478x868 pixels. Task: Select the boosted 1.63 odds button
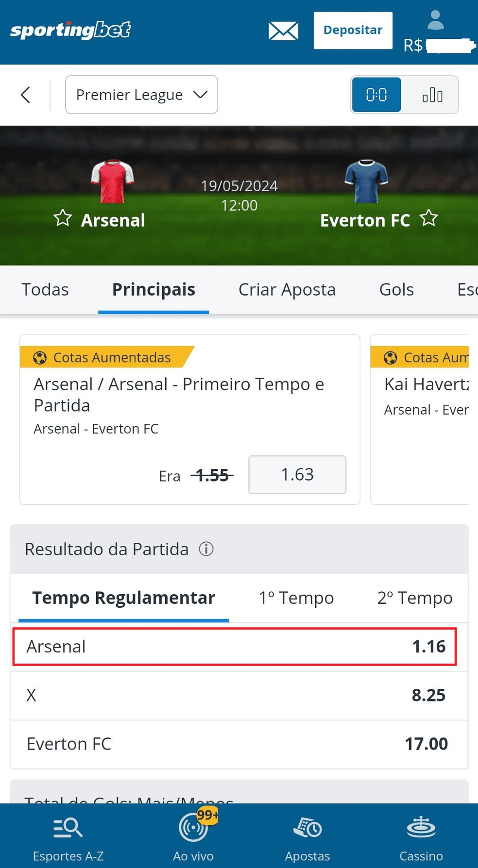tap(297, 475)
